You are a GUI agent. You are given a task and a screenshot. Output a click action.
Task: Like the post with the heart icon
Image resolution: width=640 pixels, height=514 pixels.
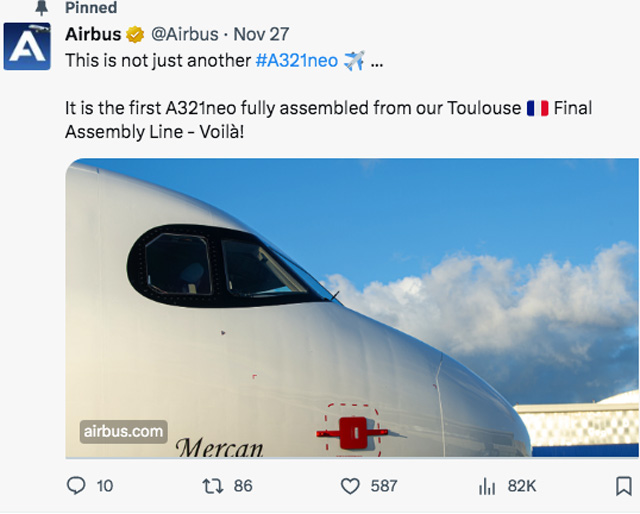point(350,486)
